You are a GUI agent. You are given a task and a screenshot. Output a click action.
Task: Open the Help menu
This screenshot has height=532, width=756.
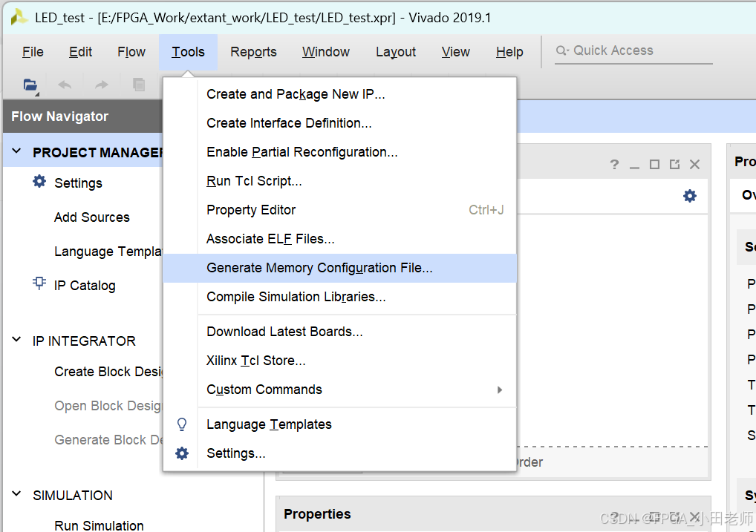tap(509, 51)
